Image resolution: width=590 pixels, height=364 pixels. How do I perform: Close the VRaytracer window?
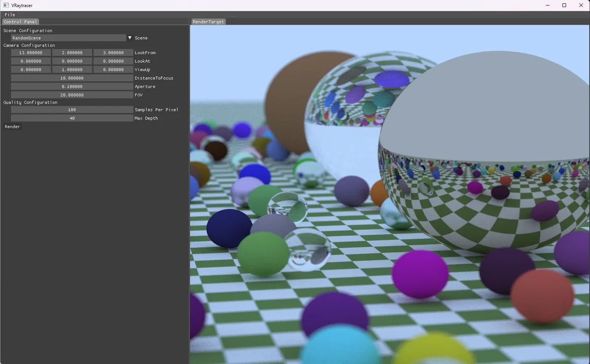point(581,5)
